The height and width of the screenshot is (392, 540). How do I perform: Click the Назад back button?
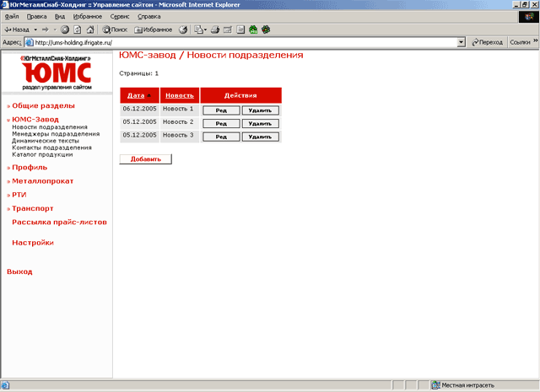coord(17,30)
